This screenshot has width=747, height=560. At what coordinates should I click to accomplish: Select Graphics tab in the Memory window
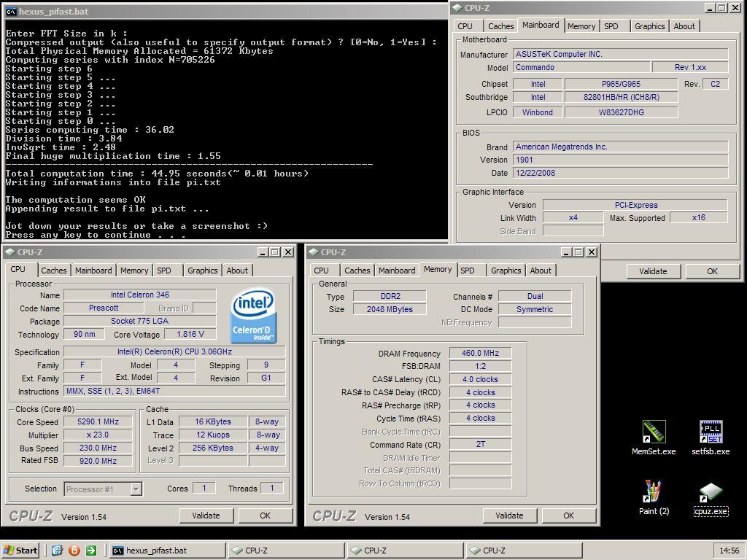(506, 271)
